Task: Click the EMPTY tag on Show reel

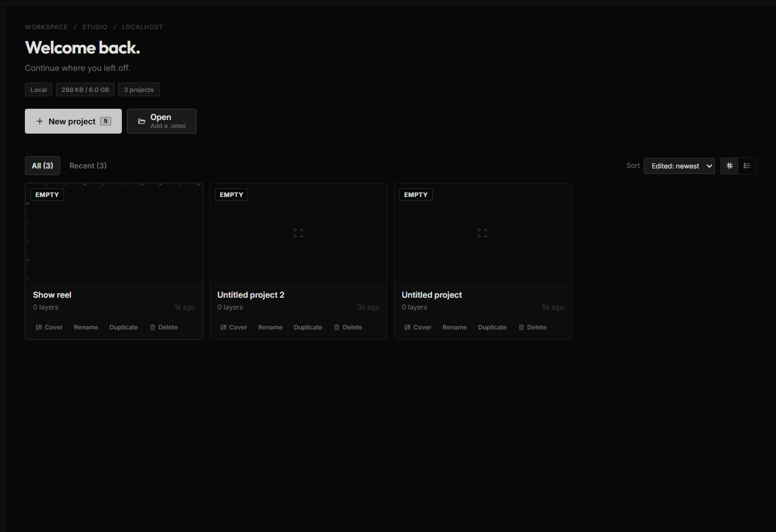Action: pyautogui.click(x=47, y=195)
